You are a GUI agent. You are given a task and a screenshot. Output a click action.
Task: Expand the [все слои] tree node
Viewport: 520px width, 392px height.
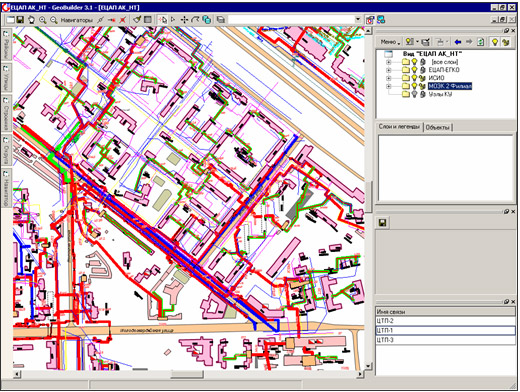[x=389, y=62]
